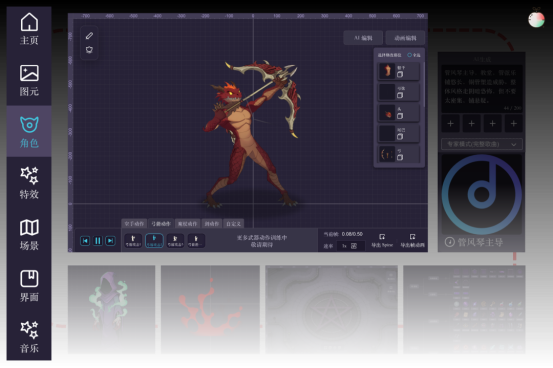Image resolution: width=553 pixels, height=368 pixels.
Task: Check the second part's checkbox under torso
Action: (x=400, y=95)
